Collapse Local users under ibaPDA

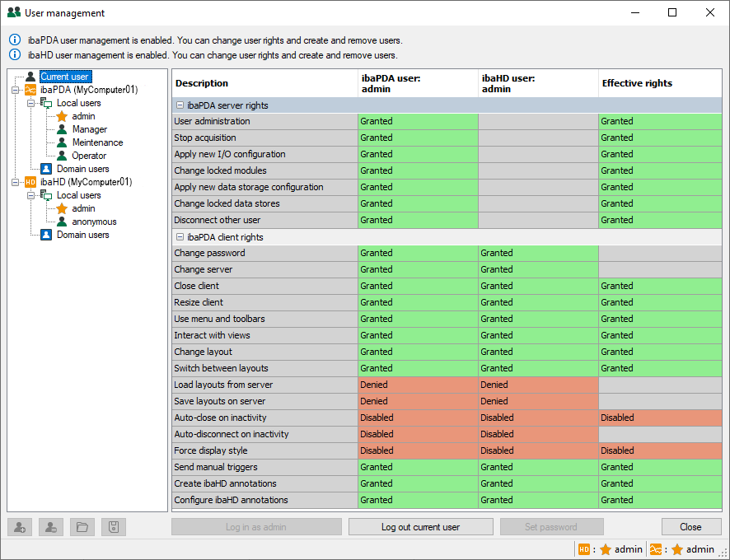(31, 103)
